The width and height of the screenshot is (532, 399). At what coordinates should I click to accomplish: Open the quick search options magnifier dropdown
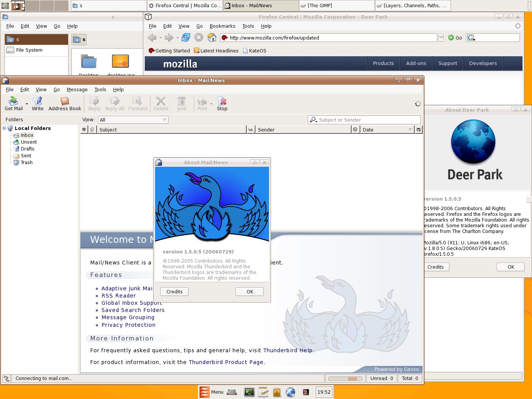[313, 120]
